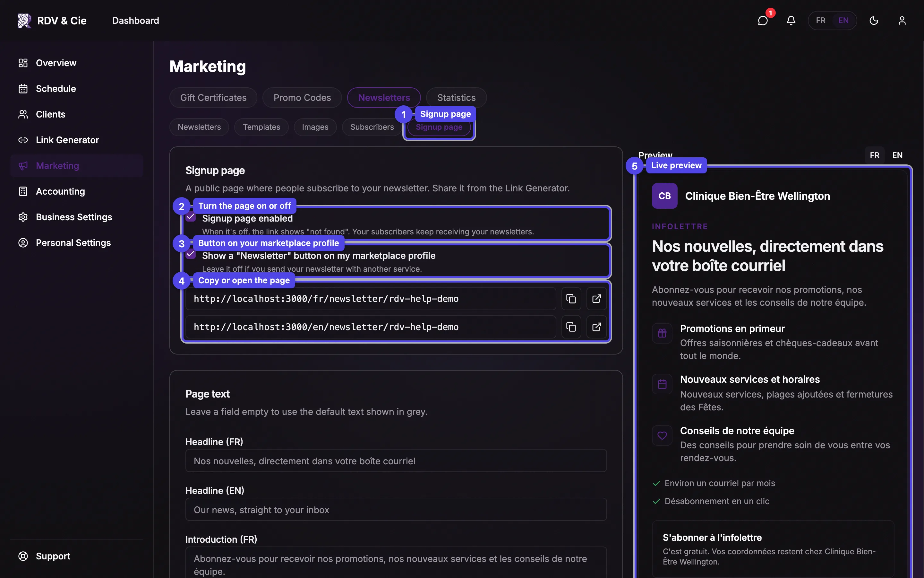This screenshot has height=578, width=924.
Task: Toggle the Signup page enabled checkbox
Action: 191,217
